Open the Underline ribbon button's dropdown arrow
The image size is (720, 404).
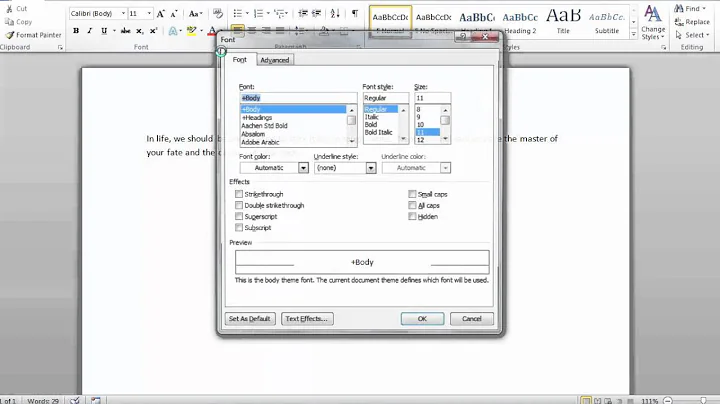(x=114, y=31)
